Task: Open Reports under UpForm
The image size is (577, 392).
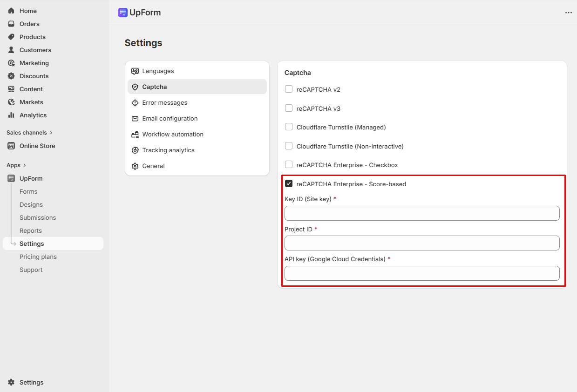Action: coord(31,230)
